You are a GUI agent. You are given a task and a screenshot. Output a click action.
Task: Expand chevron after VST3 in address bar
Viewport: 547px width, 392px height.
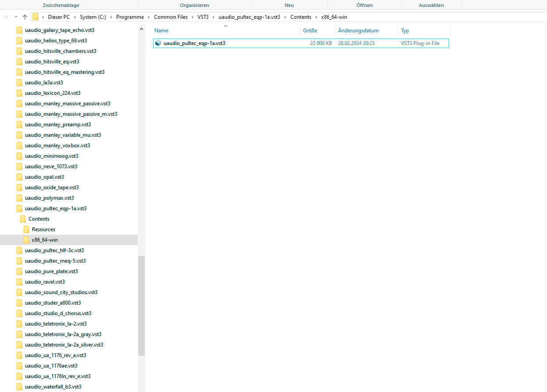click(x=214, y=17)
